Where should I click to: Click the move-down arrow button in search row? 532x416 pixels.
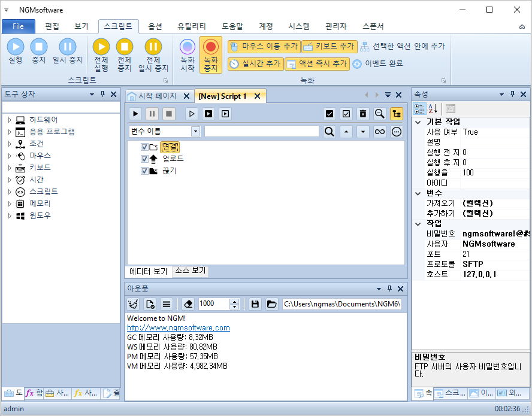363,131
